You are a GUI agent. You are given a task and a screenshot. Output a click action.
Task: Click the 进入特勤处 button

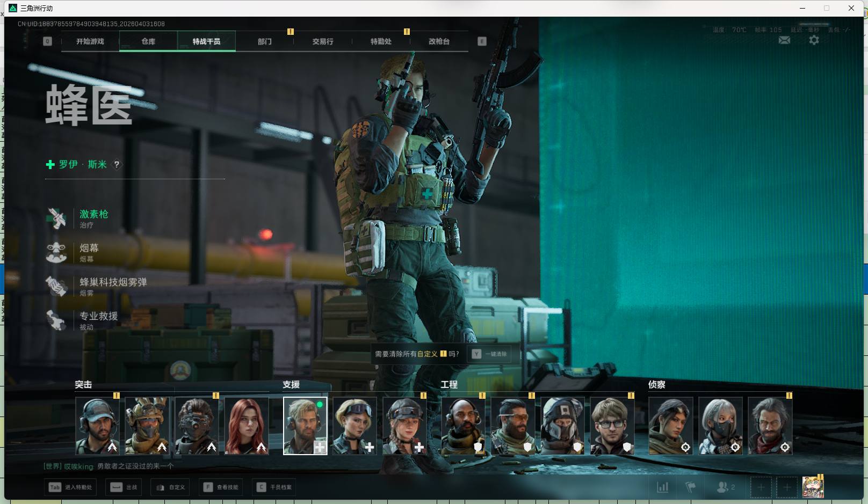pos(71,487)
